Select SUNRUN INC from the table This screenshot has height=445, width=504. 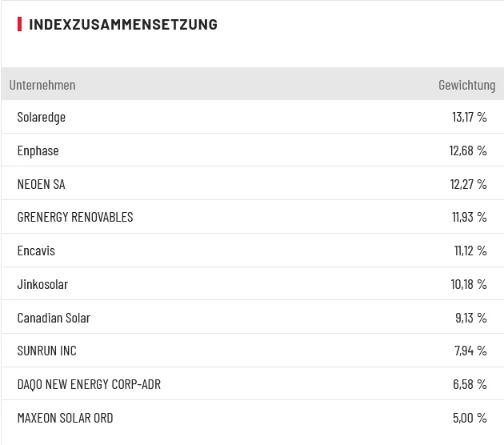[x=47, y=351]
